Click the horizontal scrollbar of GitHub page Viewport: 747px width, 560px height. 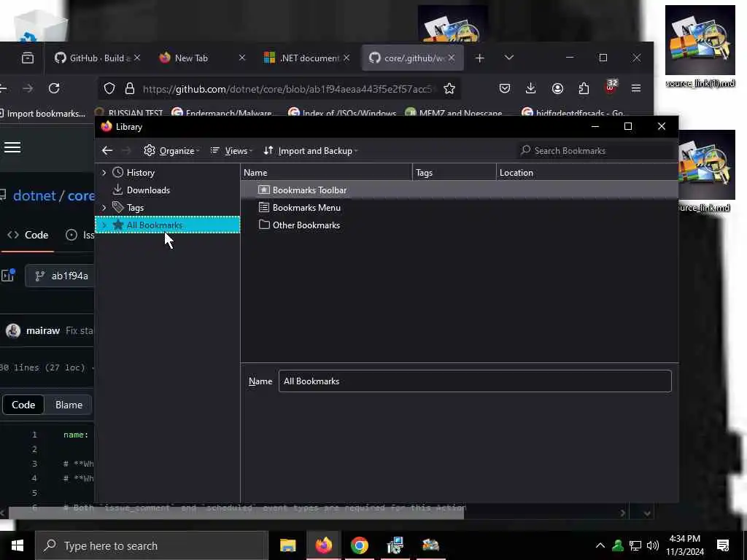tap(236, 513)
